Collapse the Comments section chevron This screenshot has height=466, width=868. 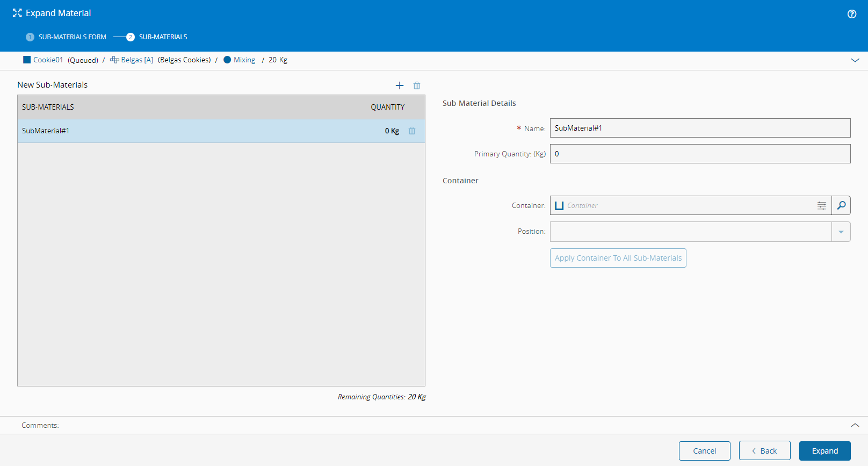coord(855,425)
